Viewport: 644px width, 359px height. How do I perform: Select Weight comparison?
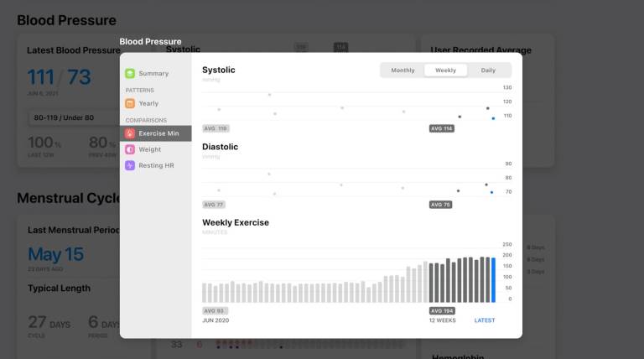click(x=156, y=149)
